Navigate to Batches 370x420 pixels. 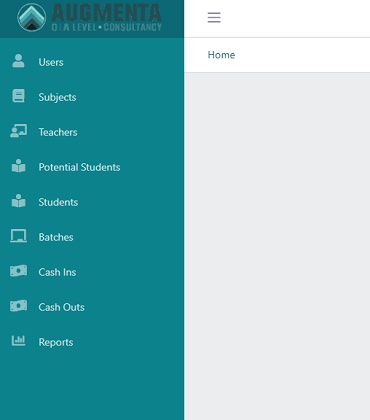[x=92, y=237]
